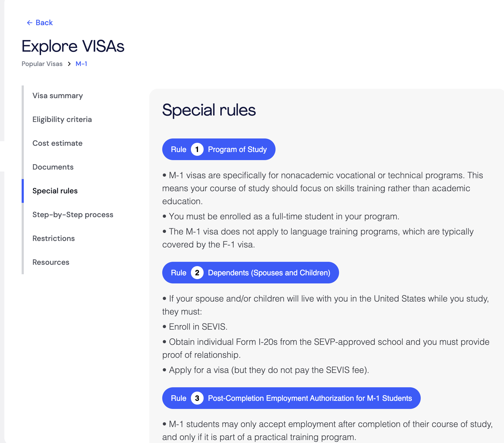
Task: Click the breadcrumb chevron separator icon
Action: (x=69, y=64)
